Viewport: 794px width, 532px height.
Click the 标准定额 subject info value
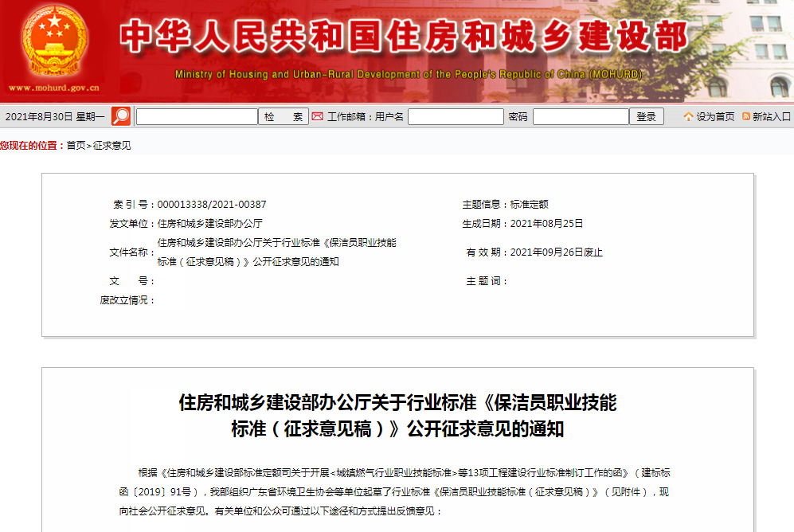(x=530, y=204)
